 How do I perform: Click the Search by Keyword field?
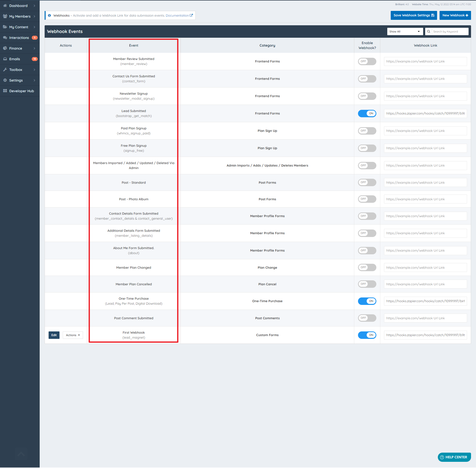[x=449, y=31]
